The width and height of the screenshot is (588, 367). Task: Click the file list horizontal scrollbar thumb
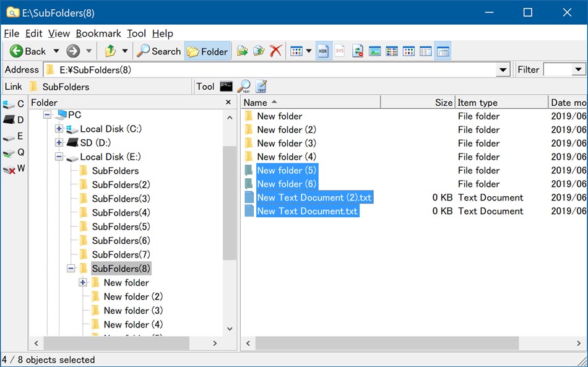click(387, 343)
